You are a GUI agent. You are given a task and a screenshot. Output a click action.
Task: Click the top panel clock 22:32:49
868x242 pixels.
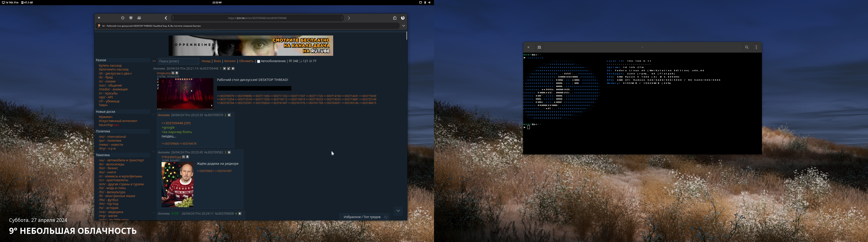pyautogui.click(x=217, y=2)
